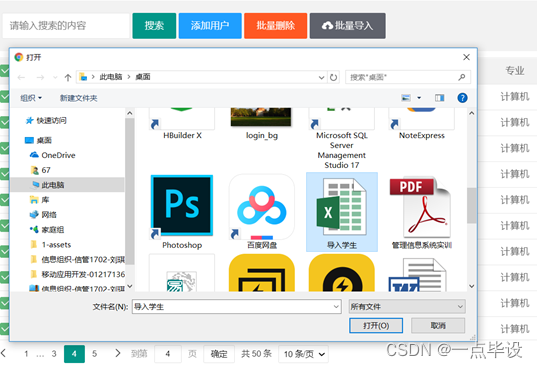Select user folder 67 in tree
Screen dimensions: 538x368
click(40, 170)
